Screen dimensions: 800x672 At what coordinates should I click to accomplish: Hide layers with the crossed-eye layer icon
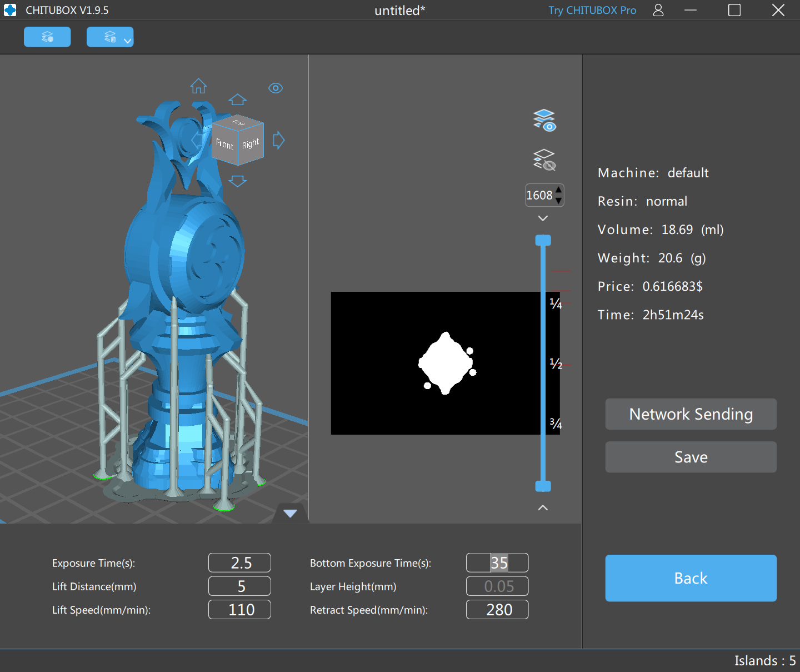pos(544,160)
